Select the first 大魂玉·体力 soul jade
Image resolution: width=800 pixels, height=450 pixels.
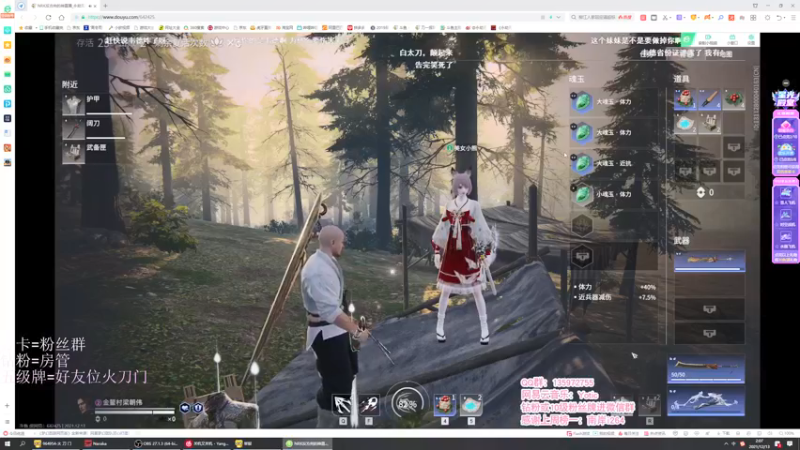tap(614, 102)
